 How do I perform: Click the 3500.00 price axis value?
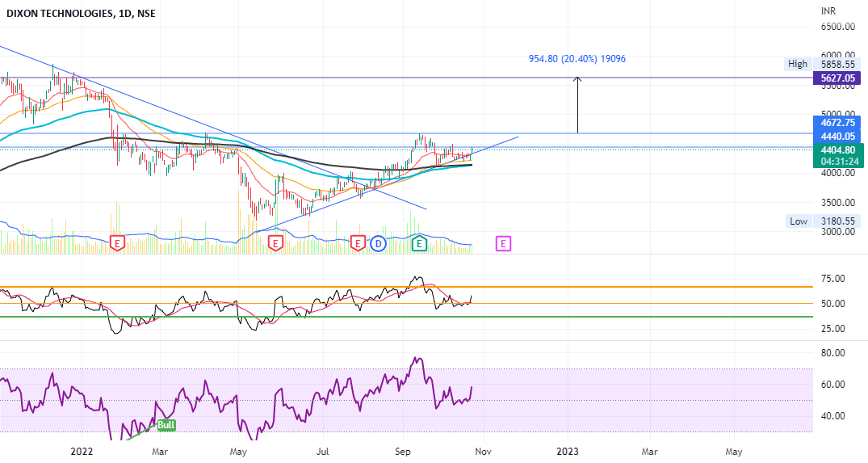click(x=837, y=202)
